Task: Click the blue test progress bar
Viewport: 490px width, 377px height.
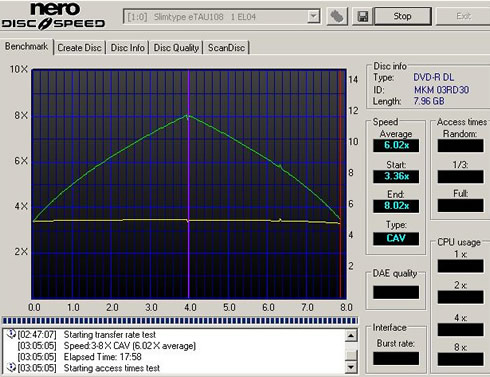Action: [x=180, y=321]
